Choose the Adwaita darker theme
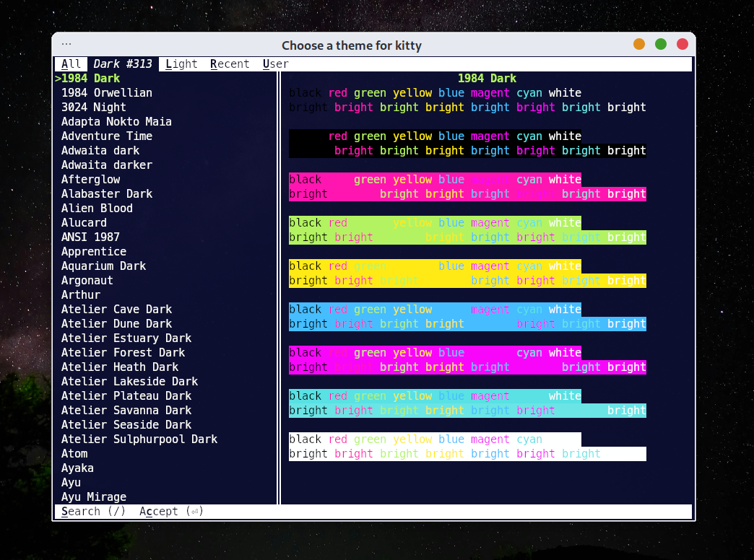Image resolution: width=754 pixels, height=560 pixels. (x=107, y=165)
